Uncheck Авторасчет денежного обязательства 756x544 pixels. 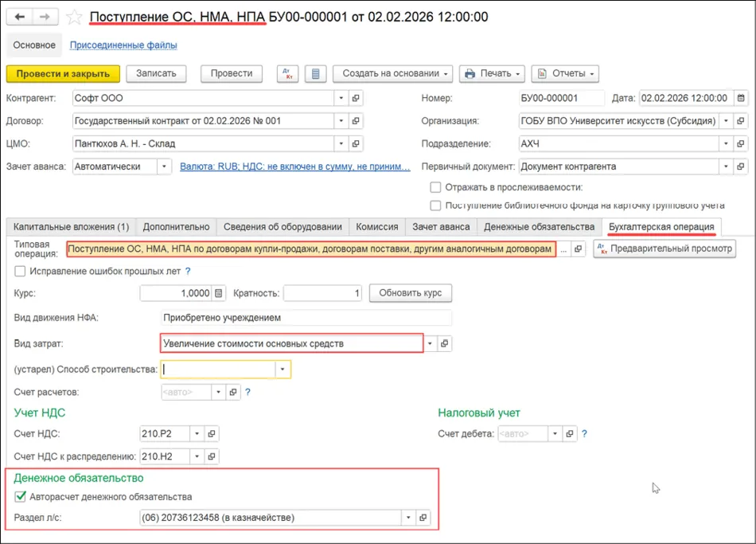[20, 497]
